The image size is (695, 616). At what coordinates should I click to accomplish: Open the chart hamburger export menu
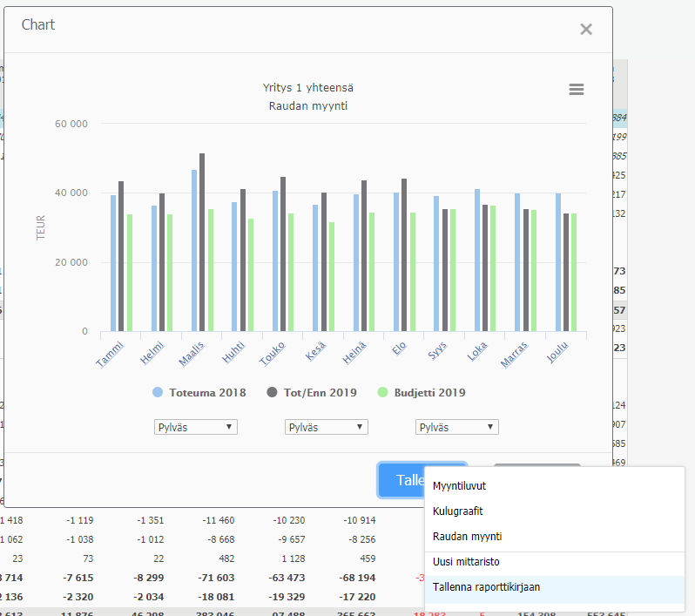(576, 90)
